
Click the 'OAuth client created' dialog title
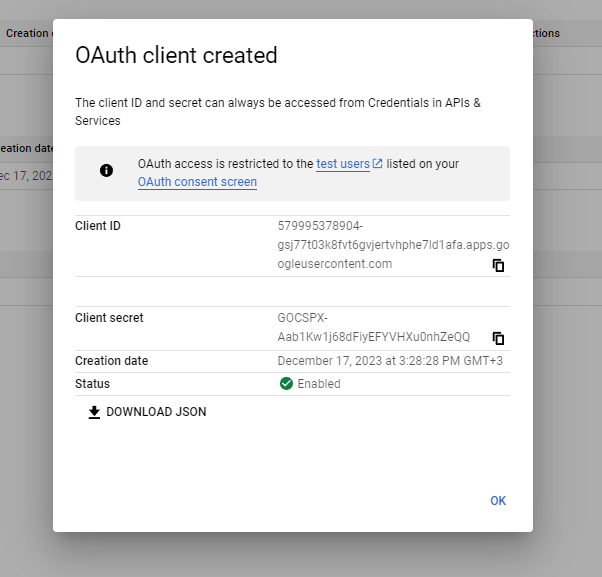click(x=176, y=55)
